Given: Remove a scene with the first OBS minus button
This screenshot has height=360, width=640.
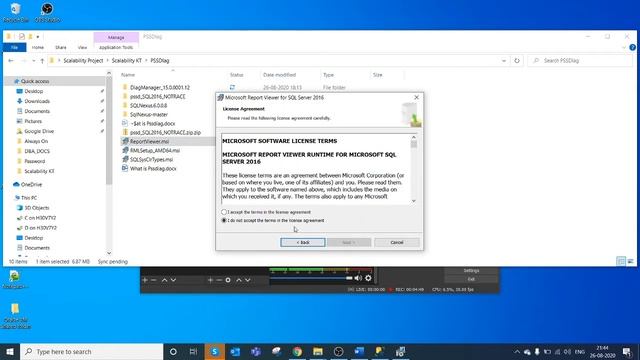Looking at the screenshot, I should [153, 280].
